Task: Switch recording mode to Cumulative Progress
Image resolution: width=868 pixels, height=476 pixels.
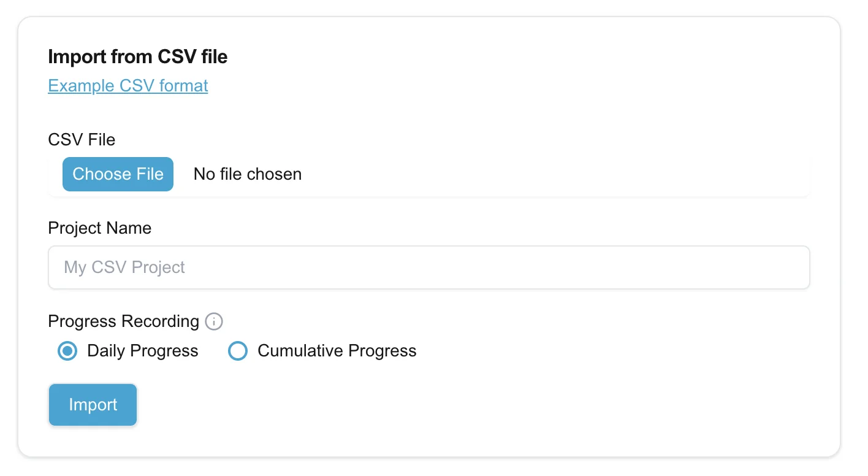Action: coord(238,351)
